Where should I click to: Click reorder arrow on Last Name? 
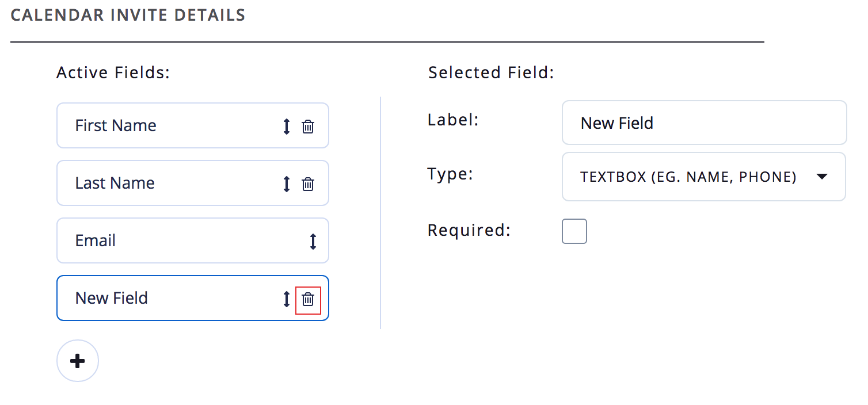[287, 184]
